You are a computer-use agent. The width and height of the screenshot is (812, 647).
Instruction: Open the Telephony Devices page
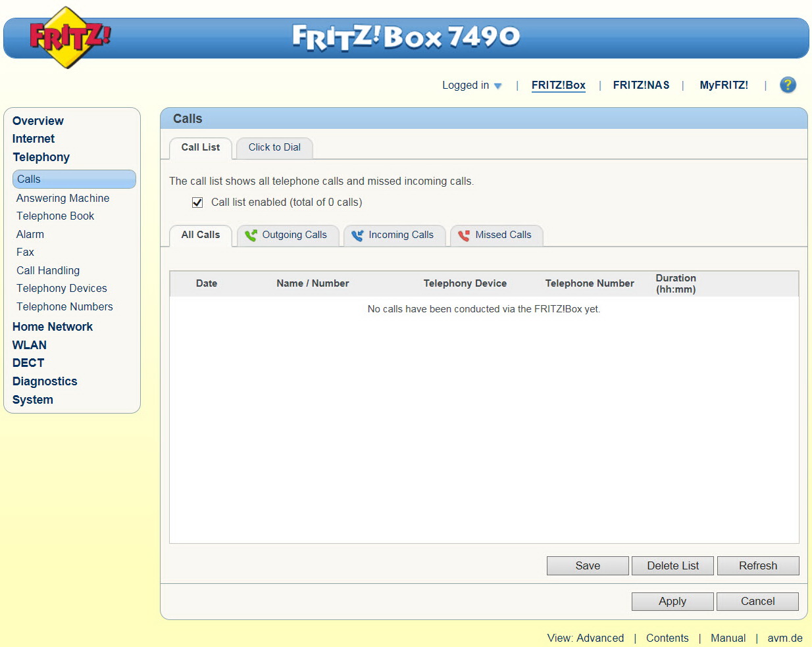click(62, 288)
